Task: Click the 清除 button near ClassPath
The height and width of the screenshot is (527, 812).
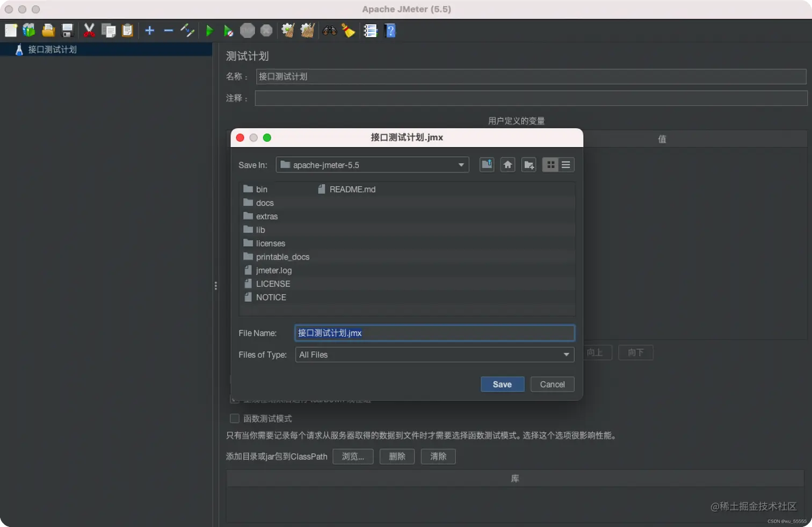Action: 438,456
